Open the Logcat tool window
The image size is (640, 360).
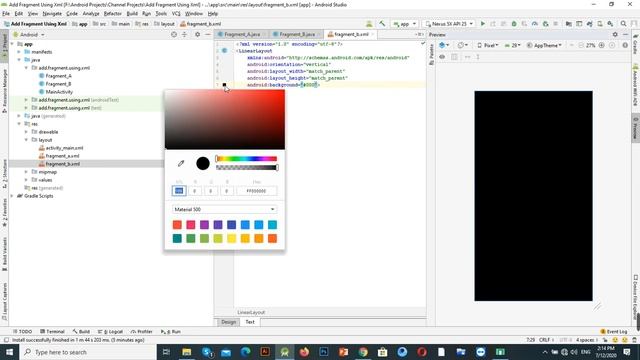coord(111,331)
